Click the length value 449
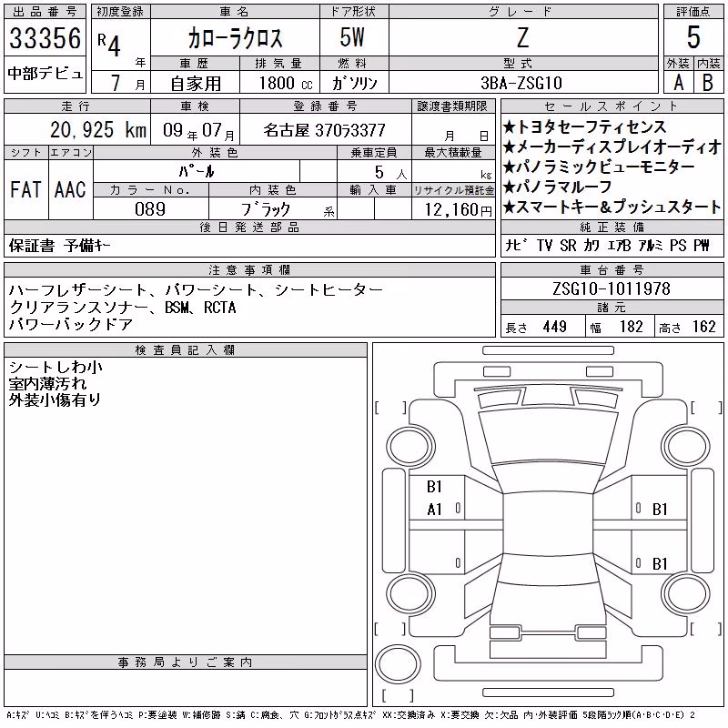 tap(554, 327)
